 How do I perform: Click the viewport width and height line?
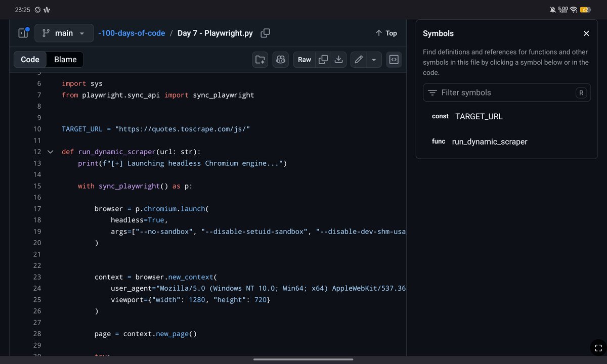pyautogui.click(x=191, y=300)
